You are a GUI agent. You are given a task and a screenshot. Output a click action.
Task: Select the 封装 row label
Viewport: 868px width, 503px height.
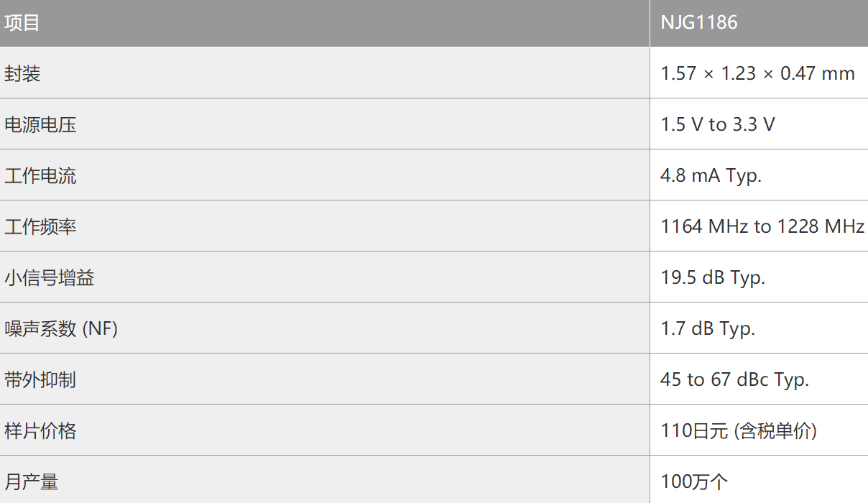coord(22,73)
